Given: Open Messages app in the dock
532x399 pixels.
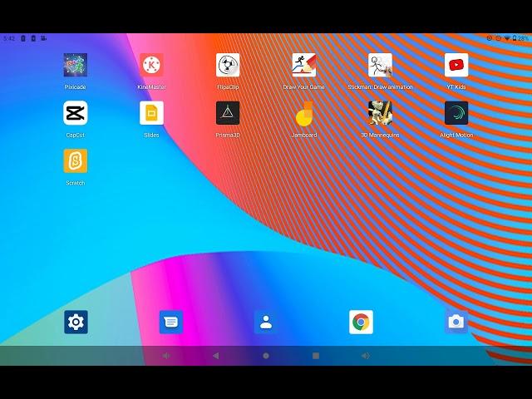Looking at the screenshot, I should pyautogui.click(x=171, y=322).
